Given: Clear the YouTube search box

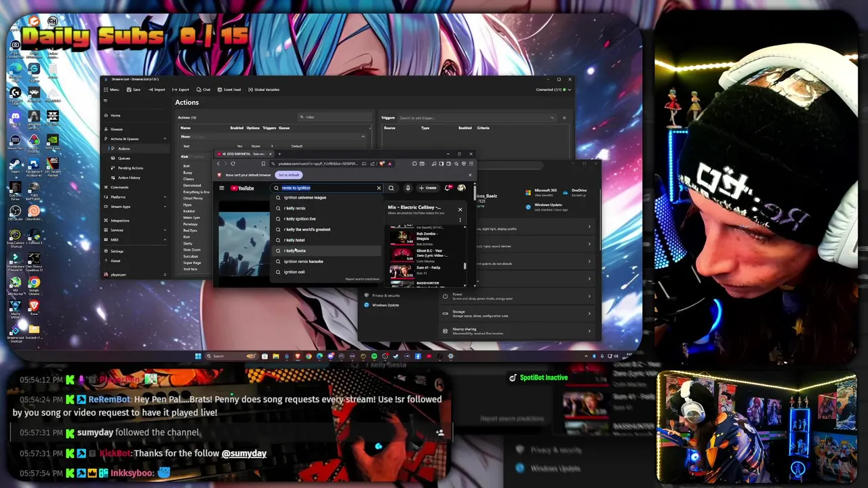Looking at the screenshot, I should tap(379, 188).
